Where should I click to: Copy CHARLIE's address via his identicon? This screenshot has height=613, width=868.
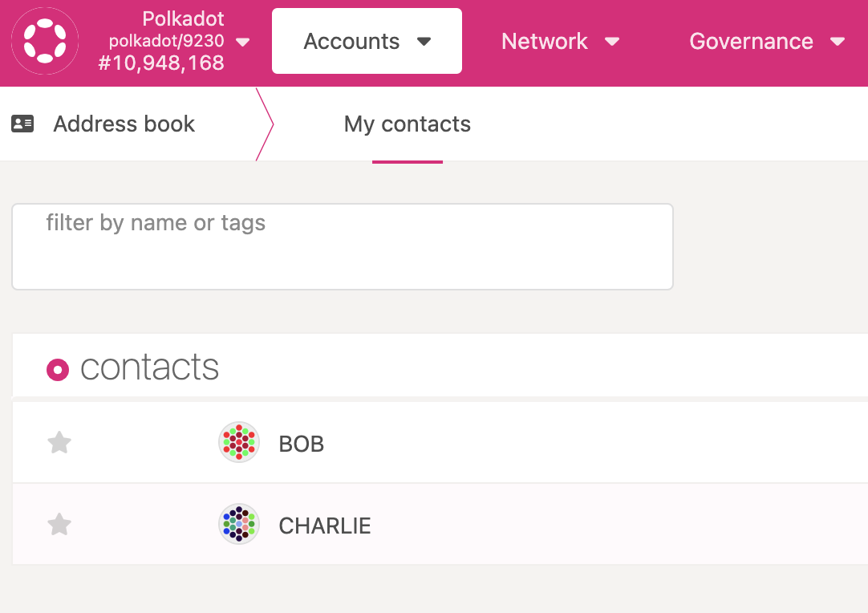point(238,524)
